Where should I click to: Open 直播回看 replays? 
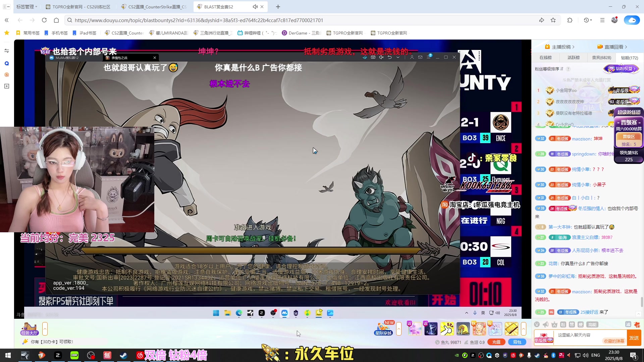click(x=612, y=47)
